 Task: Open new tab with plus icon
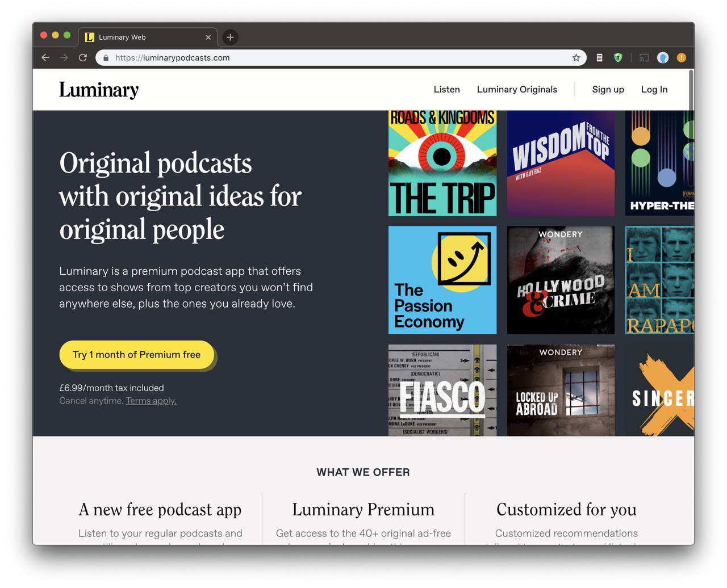tap(230, 37)
